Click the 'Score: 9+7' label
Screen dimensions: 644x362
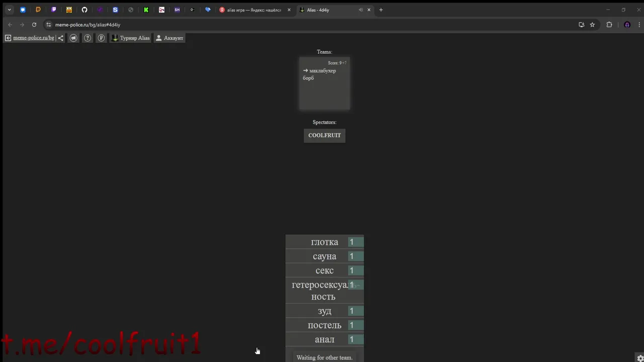click(337, 63)
